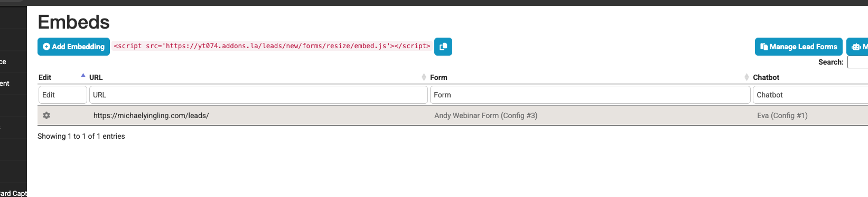The image size is (868, 197).
Task: Click the robot chatbot icon button
Action: 857,47
